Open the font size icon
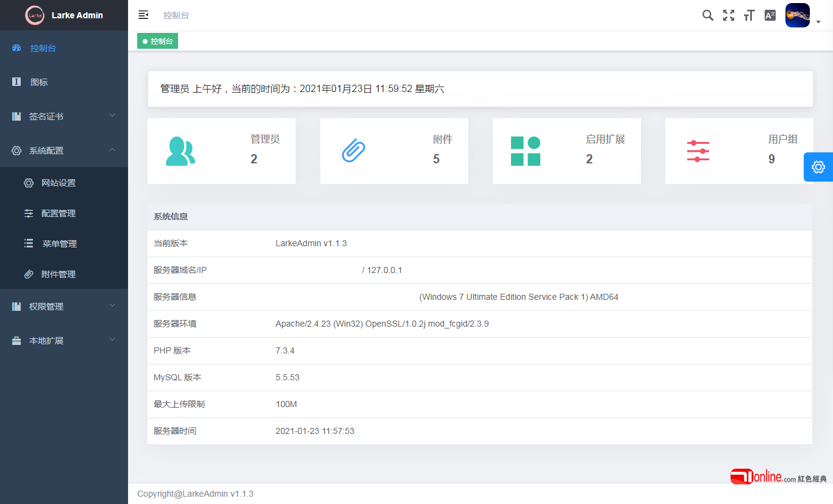833x504 pixels. coord(749,15)
